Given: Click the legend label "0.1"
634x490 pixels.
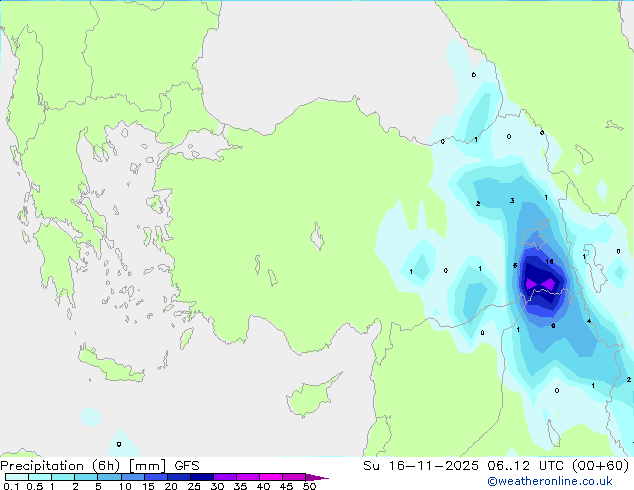Looking at the screenshot, I should (11, 486).
